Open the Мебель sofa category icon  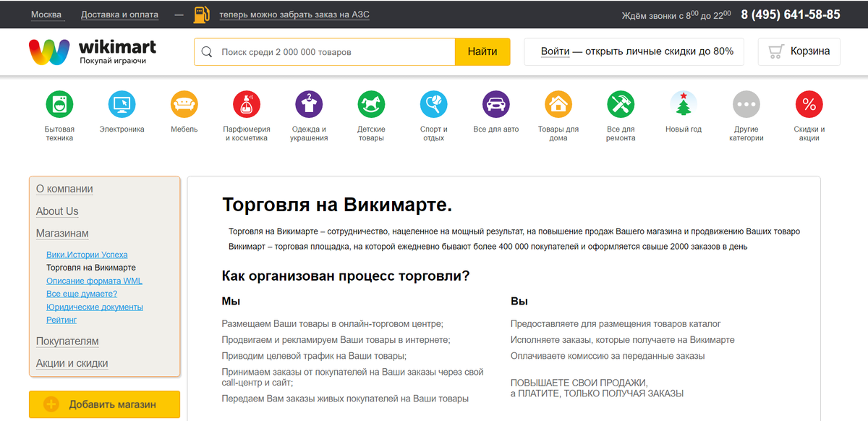(x=184, y=105)
